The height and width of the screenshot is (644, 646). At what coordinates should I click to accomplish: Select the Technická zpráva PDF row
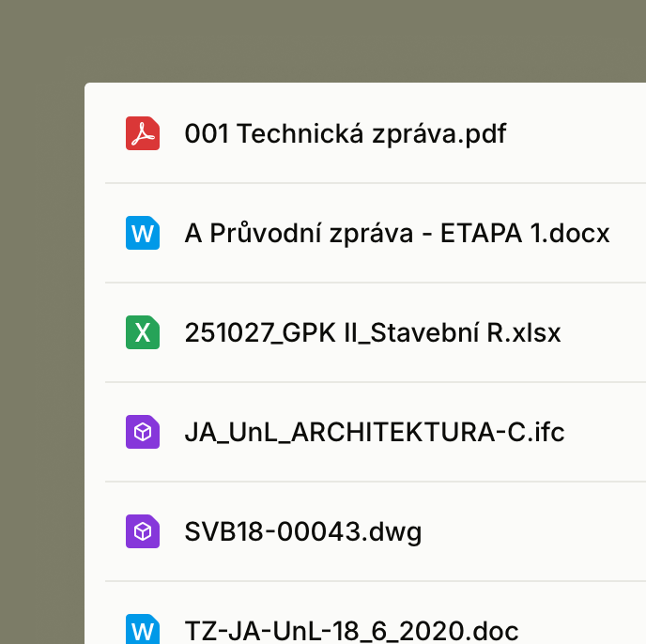[376, 133]
